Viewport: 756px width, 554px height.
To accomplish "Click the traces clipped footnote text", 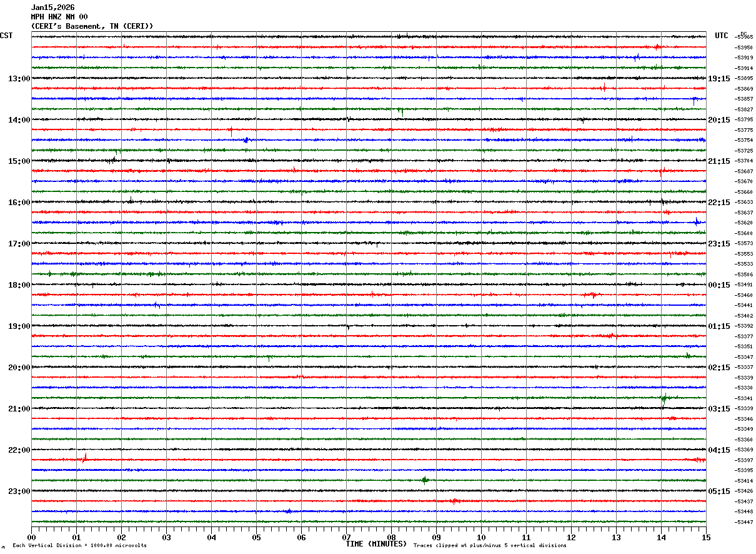I will point(490,545).
